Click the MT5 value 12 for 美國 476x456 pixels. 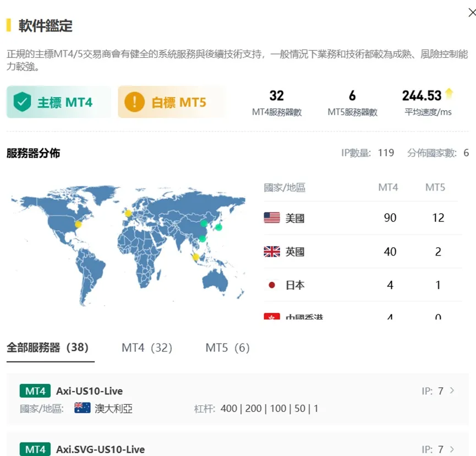438,218
